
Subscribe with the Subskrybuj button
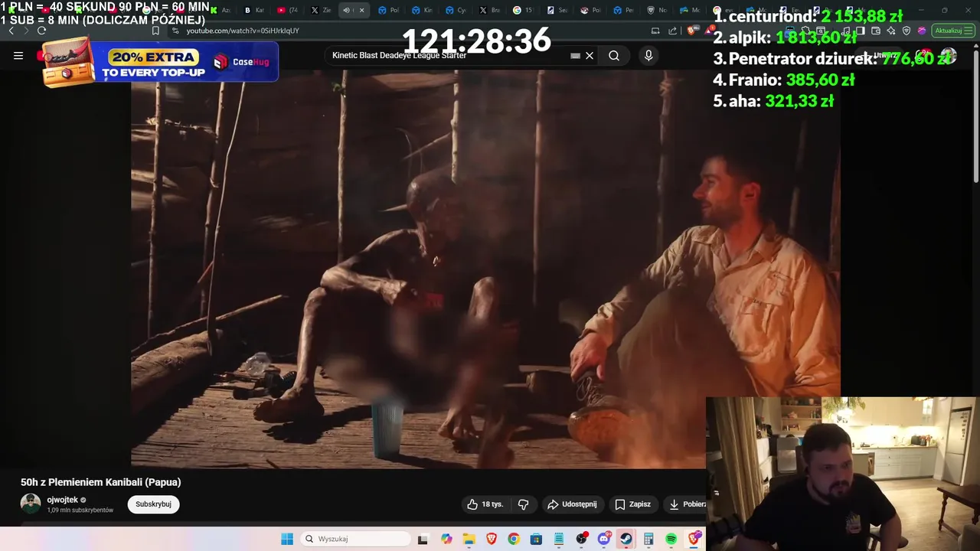(x=153, y=504)
